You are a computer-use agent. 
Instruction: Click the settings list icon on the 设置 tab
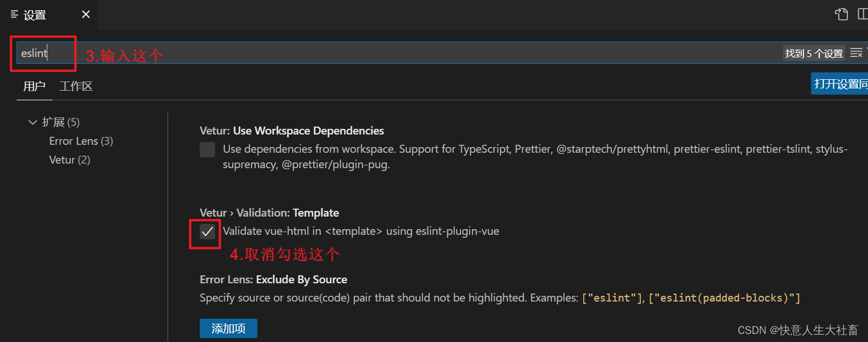13,14
